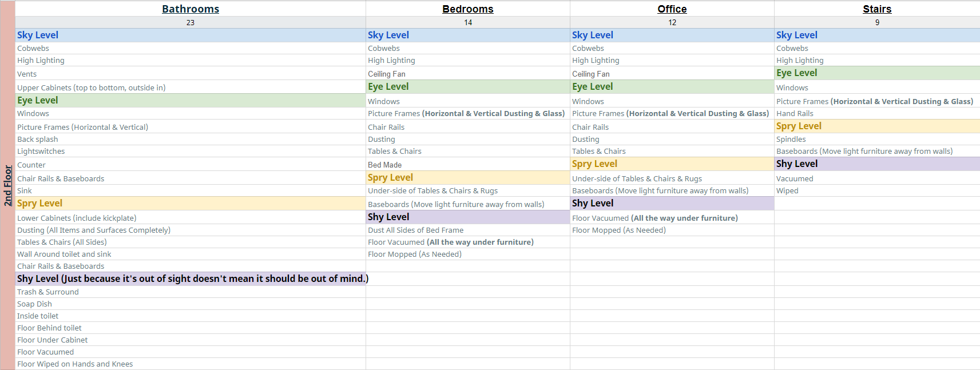The height and width of the screenshot is (370, 980).
Task: Click Lower Cabinets (include kickplate) cell
Action: (x=191, y=218)
